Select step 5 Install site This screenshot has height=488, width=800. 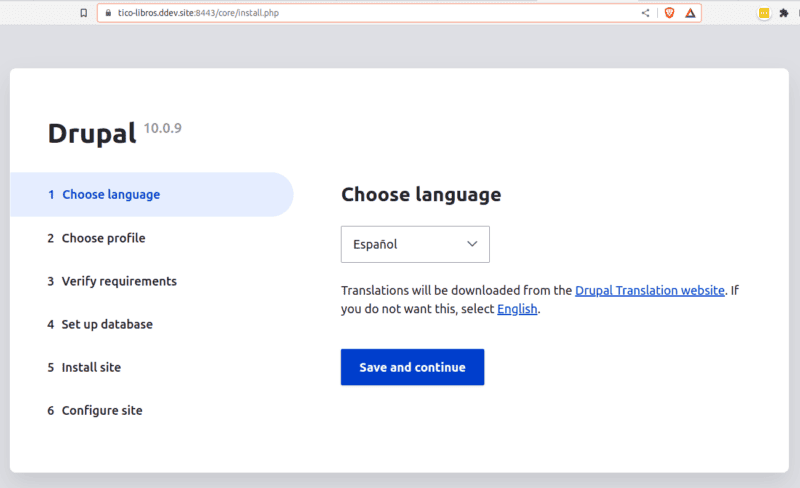click(84, 367)
